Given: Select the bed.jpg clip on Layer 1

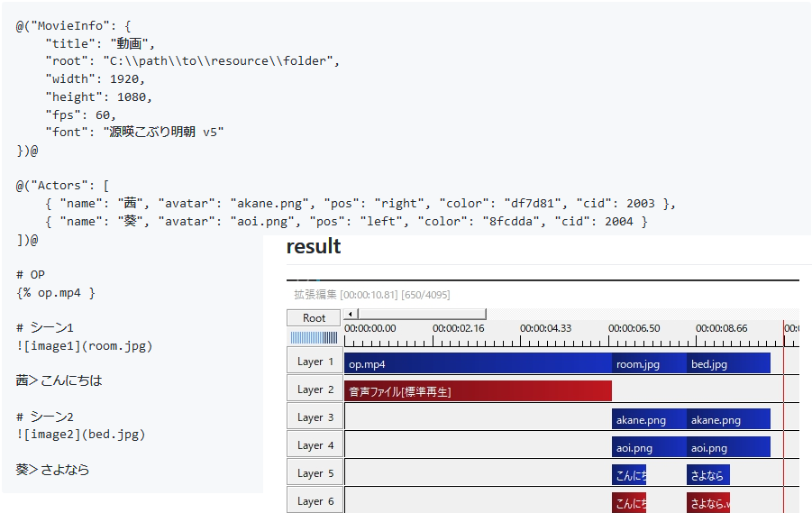Looking at the screenshot, I should pyautogui.click(x=728, y=363).
